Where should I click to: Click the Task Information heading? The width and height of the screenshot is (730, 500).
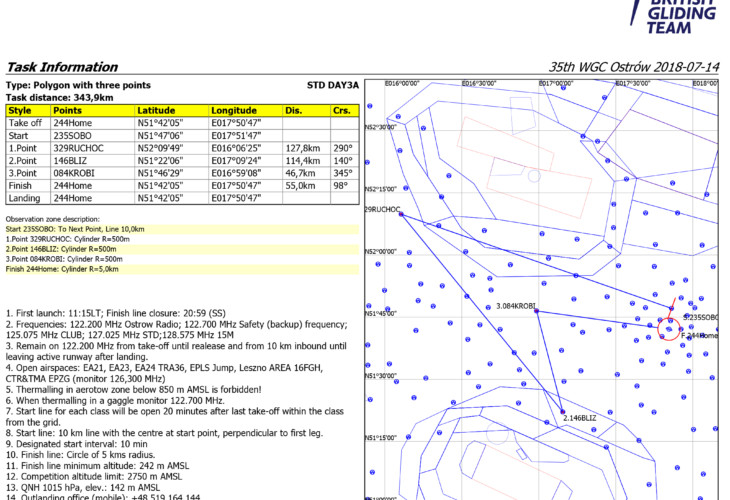point(62,68)
